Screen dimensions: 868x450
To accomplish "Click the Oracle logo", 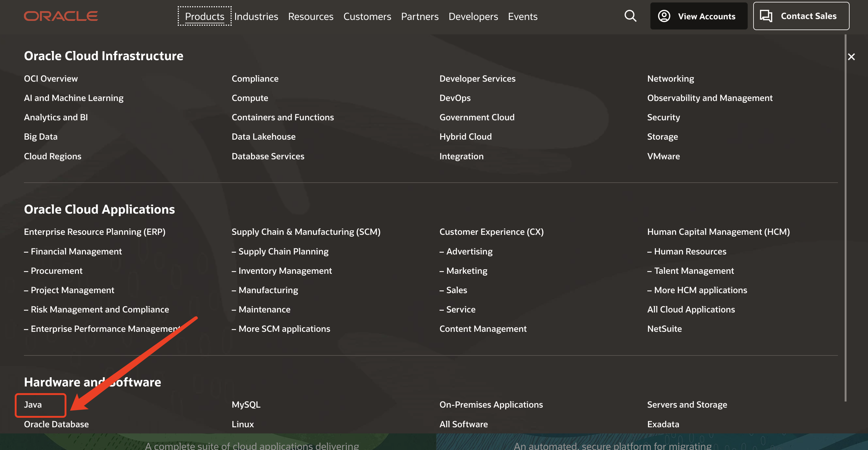I will (61, 16).
